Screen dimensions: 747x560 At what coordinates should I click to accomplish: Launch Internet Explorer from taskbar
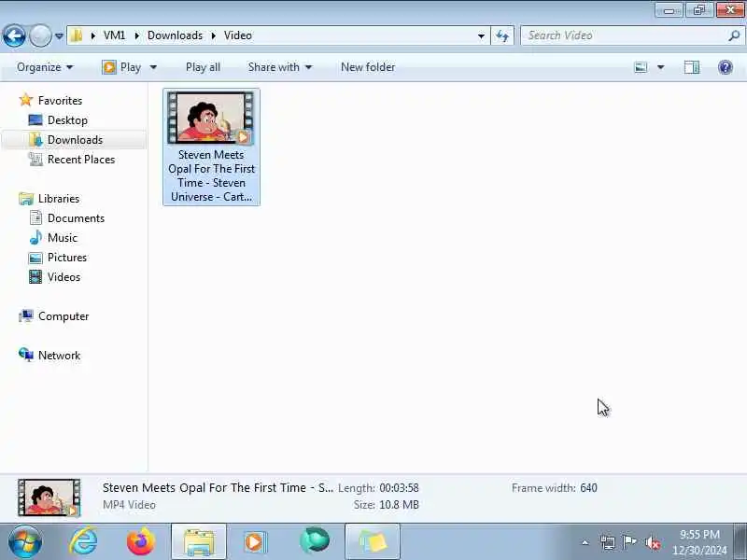83,541
